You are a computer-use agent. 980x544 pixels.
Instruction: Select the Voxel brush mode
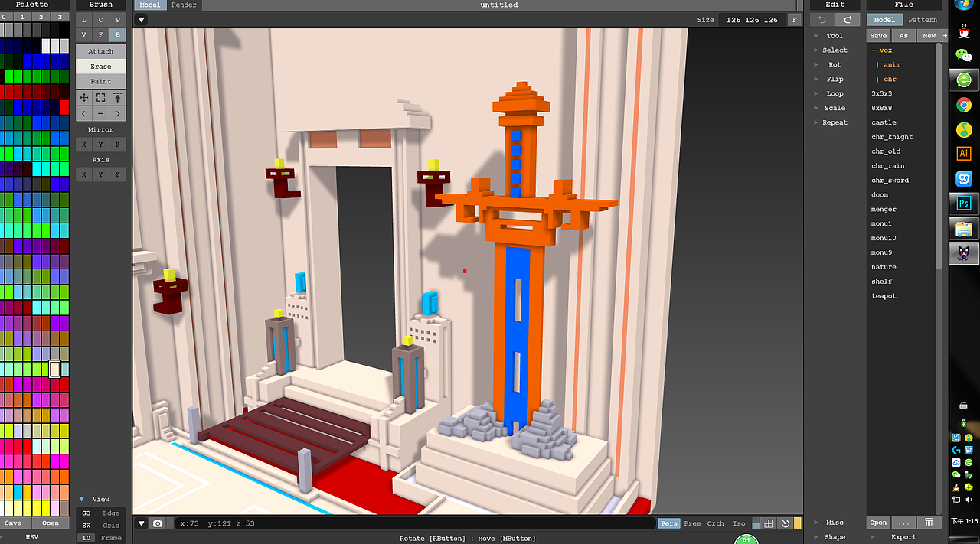[x=83, y=34]
